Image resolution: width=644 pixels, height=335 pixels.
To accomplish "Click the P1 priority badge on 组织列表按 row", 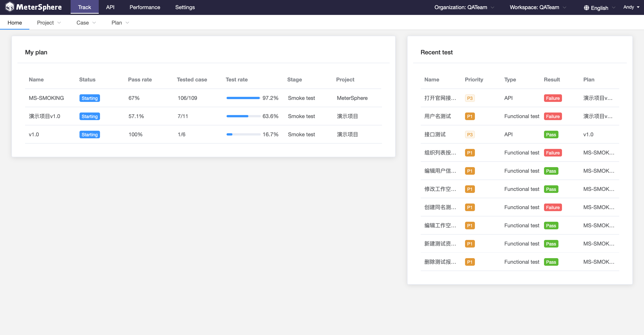I will tap(470, 152).
